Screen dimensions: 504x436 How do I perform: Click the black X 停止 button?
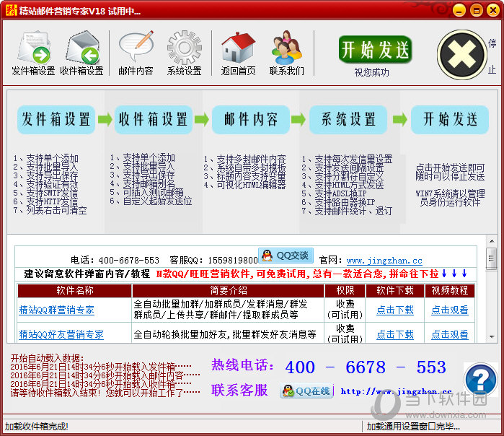462,55
